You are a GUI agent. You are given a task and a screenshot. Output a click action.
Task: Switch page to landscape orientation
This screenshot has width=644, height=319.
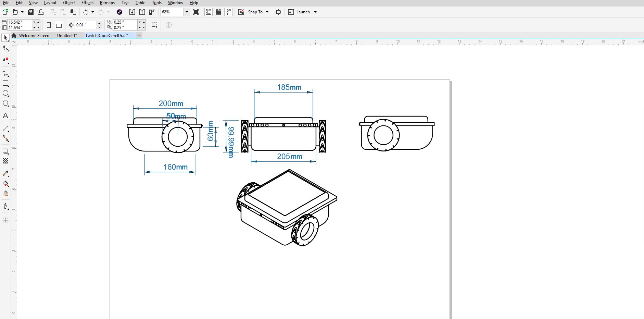(59, 25)
